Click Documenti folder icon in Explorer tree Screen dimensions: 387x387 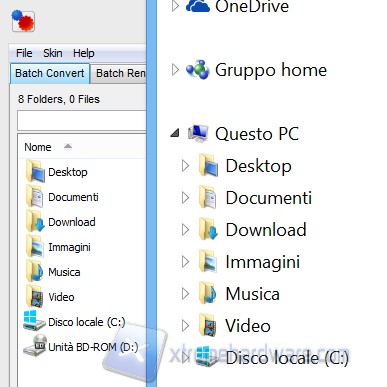208,197
